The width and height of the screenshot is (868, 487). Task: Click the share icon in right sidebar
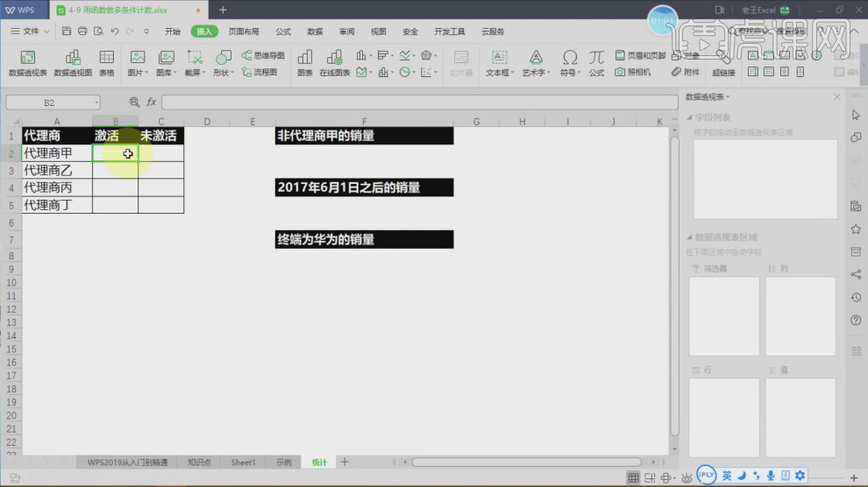click(856, 274)
